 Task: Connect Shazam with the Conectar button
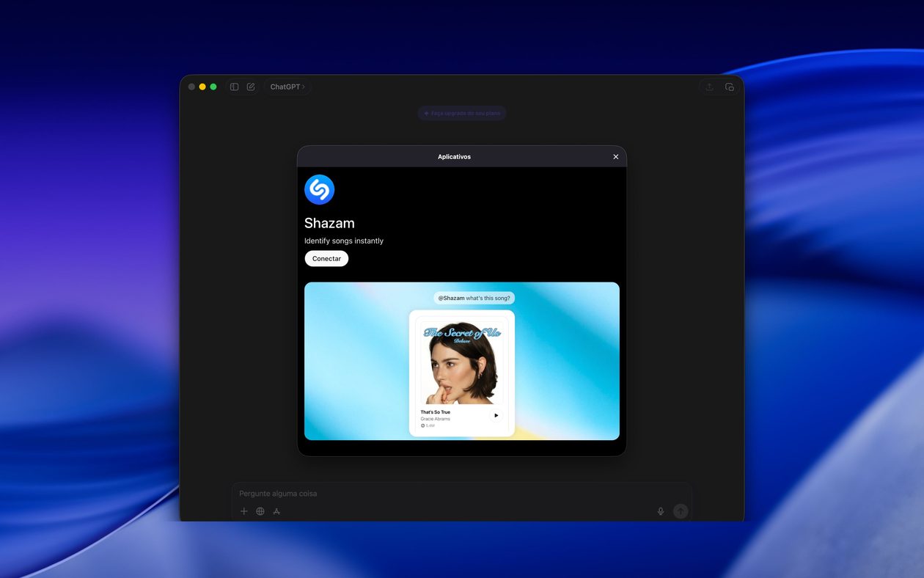coord(326,258)
